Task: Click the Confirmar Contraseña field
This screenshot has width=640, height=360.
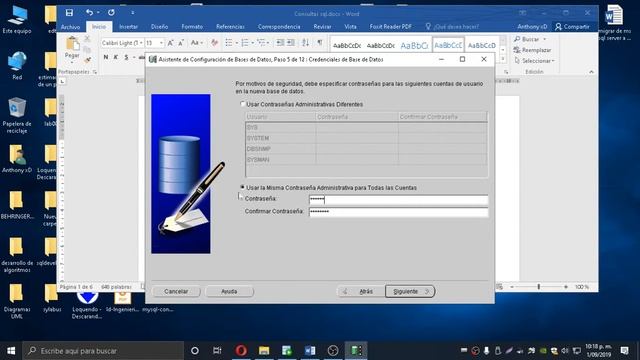Action: tap(398, 211)
